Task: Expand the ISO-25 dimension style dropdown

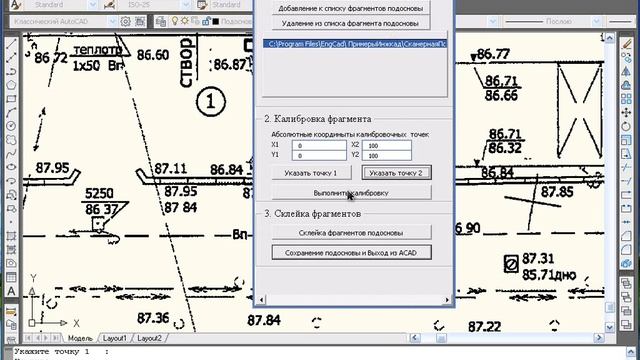Action: tap(186, 5)
